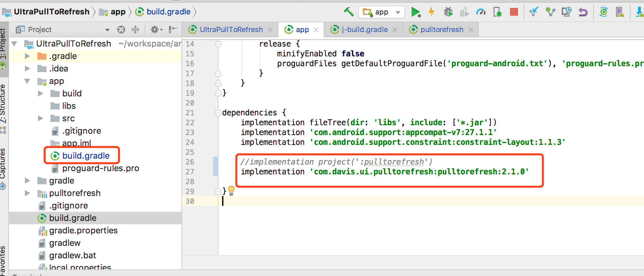This screenshot has height=276, width=644.
Task: Expand the gradle folder
Action: 28,181
